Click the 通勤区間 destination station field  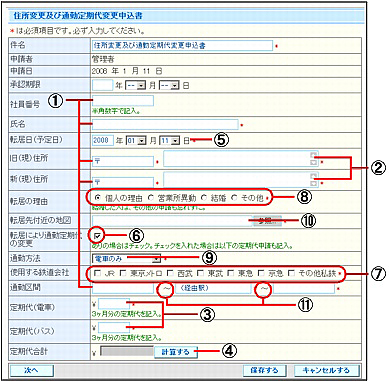pyautogui.click(x=303, y=288)
